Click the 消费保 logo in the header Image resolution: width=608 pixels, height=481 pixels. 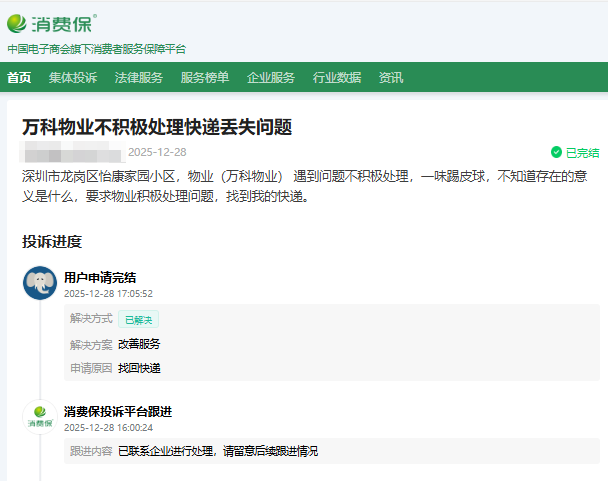pos(52,23)
